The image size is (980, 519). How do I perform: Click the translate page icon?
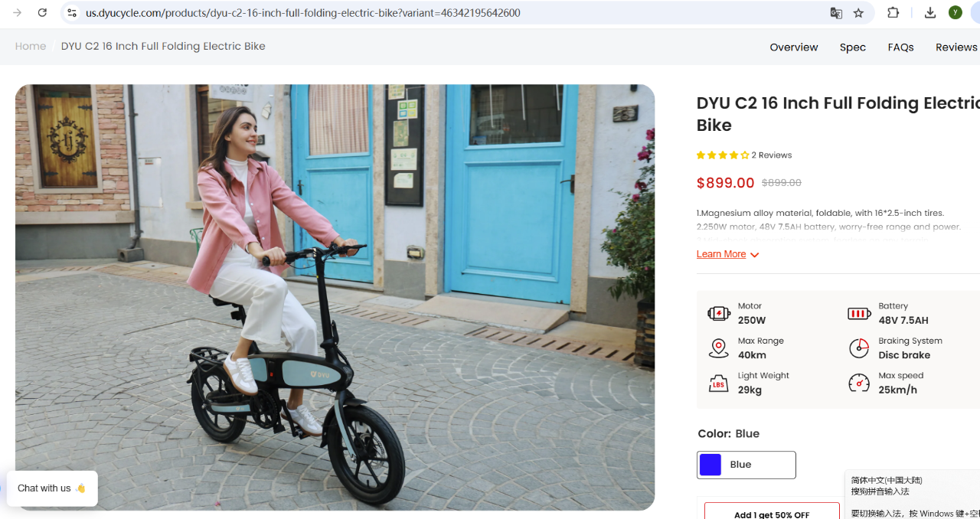click(836, 13)
